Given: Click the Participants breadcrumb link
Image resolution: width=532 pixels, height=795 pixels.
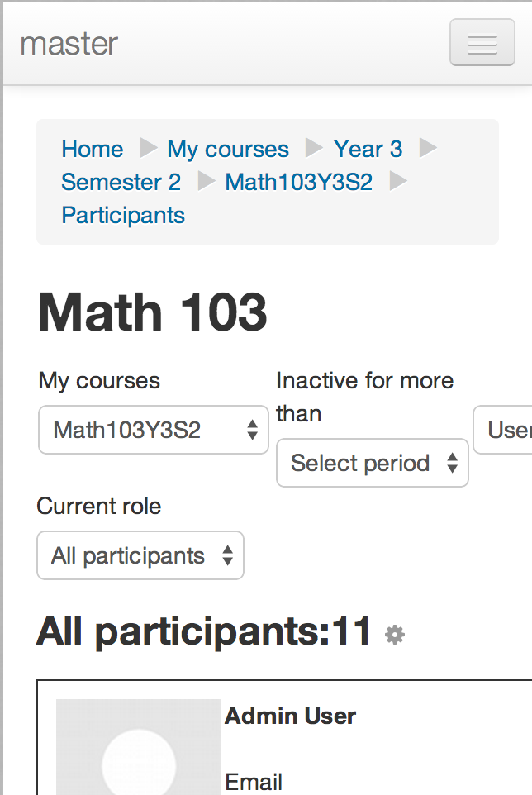Looking at the screenshot, I should (123, 216).
